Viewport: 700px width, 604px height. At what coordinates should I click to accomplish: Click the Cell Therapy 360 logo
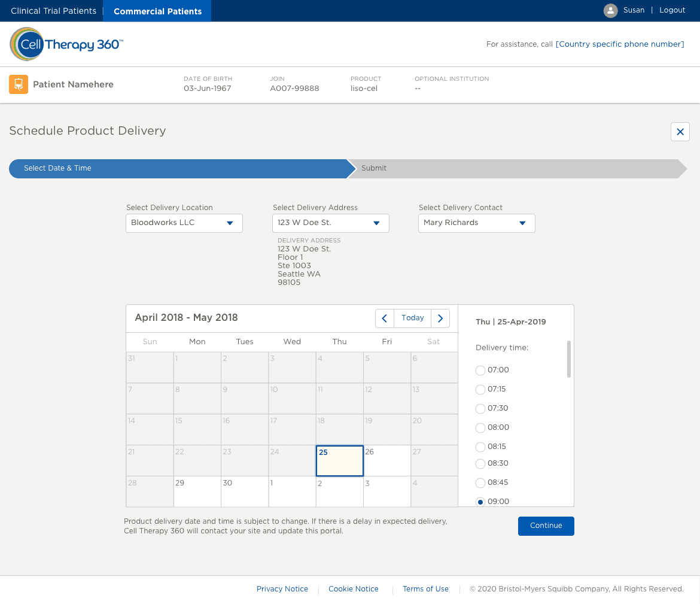[66, 44]
